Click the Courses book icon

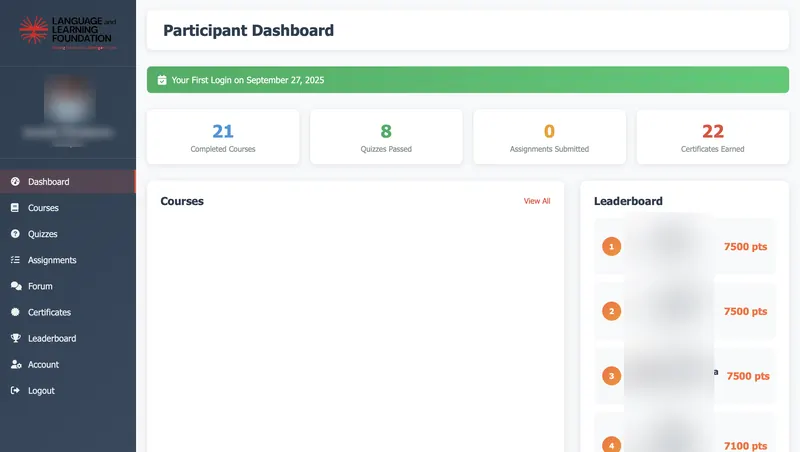coord(15,207)
